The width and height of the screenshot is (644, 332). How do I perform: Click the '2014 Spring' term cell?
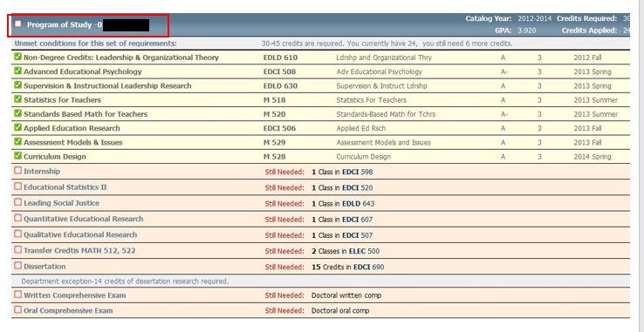click(x=593, y=157)
